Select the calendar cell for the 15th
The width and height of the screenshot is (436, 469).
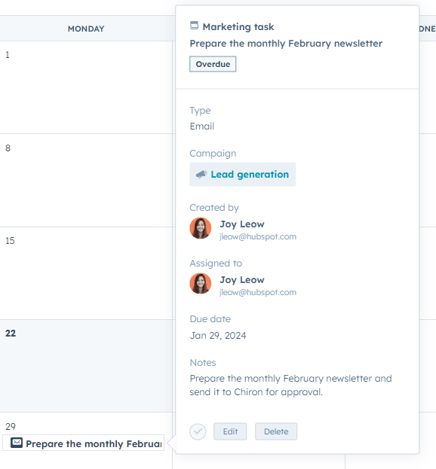click(x=86, y=273)
